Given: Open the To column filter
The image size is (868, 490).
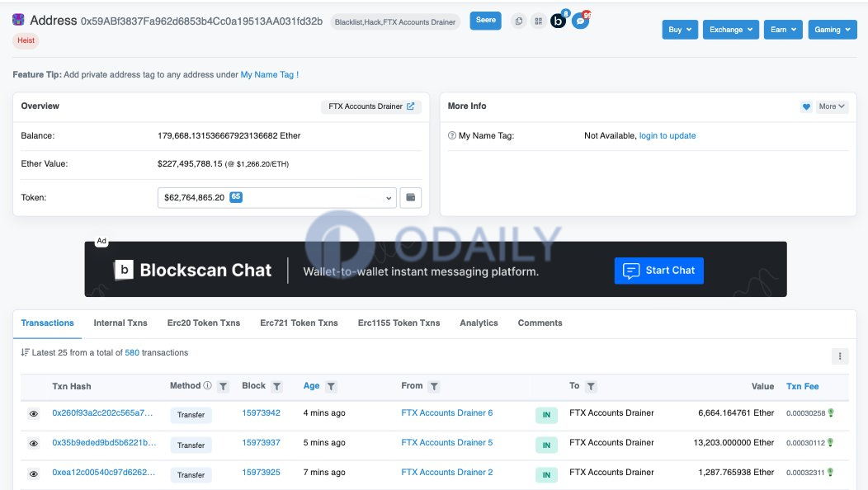Looking at the screenshot, I should [592, 386].
